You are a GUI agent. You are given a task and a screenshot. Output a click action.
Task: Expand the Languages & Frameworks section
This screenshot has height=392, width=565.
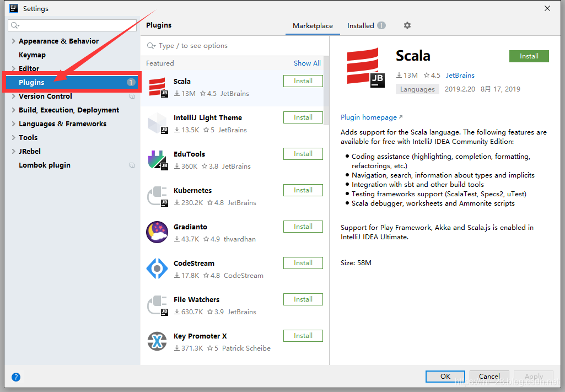tap(13, 123)
